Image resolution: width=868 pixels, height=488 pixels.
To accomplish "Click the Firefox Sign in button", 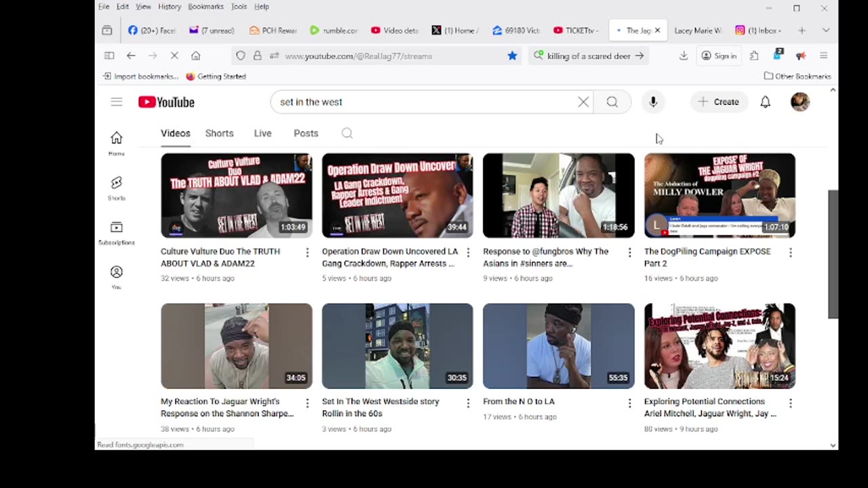I will tap(719, 56).
